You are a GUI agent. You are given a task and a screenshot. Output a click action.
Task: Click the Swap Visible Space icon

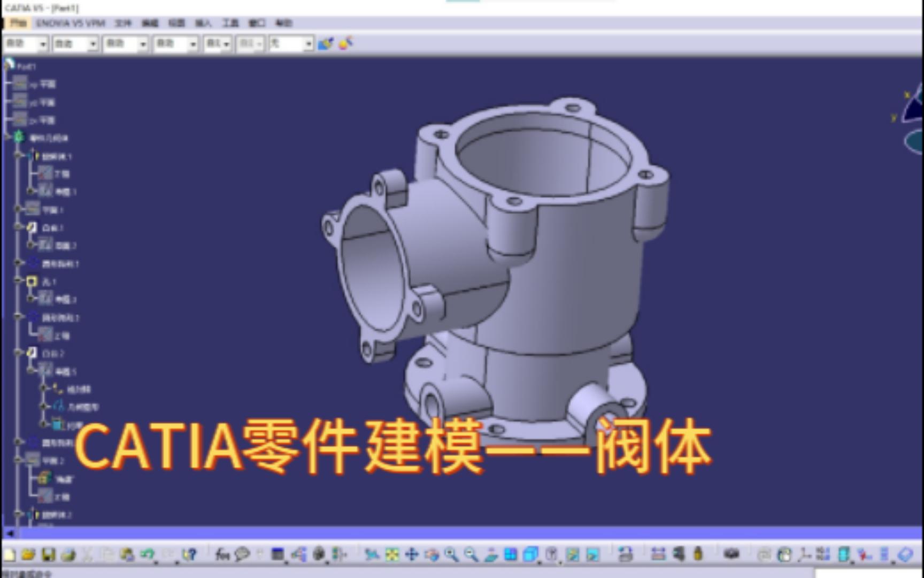592,554
